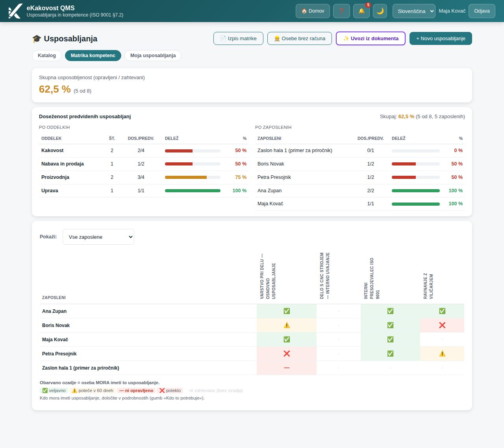Click Varstvo pri delu column header
This screenshot has width=504, height=448.
click(268, 277)
